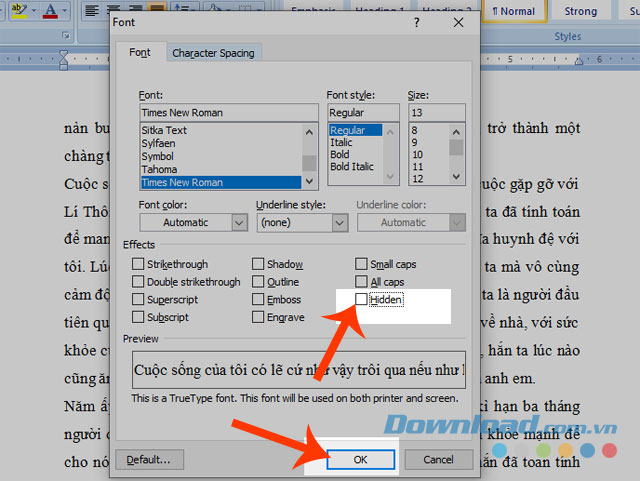Select Times New Roman in font list

(x=221, y=183)
